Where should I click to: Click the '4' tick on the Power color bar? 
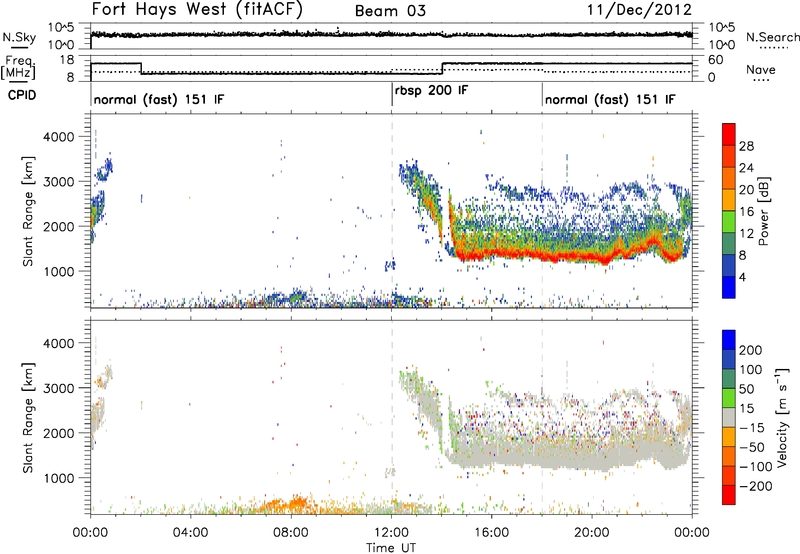(x=742, y=277)
